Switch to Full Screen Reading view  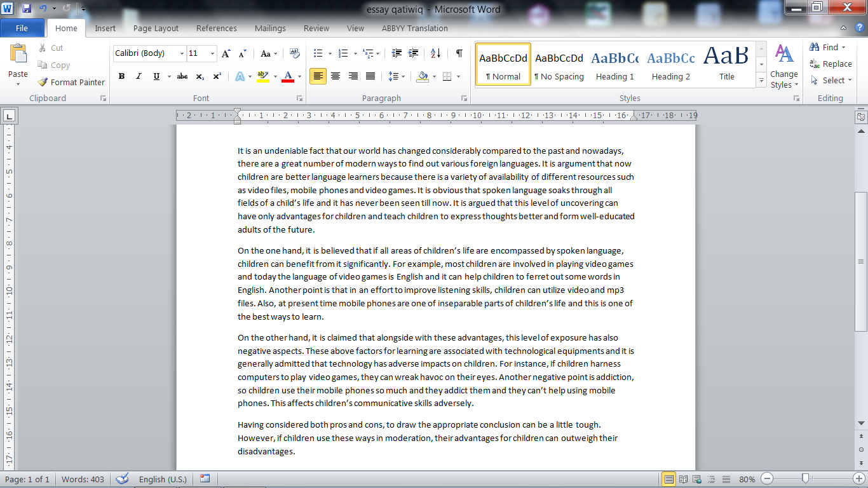(683, 479)
